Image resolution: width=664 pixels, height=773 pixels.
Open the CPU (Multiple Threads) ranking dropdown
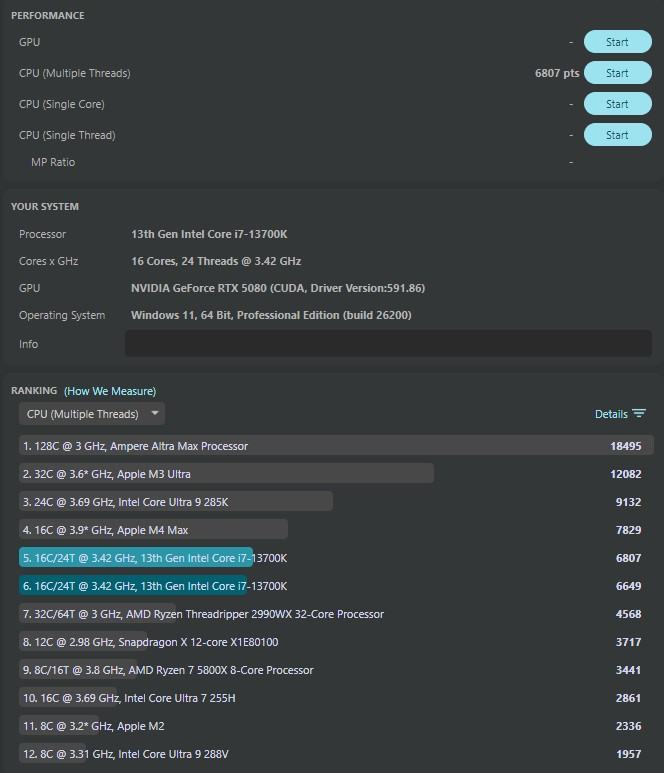coord(92,414)
